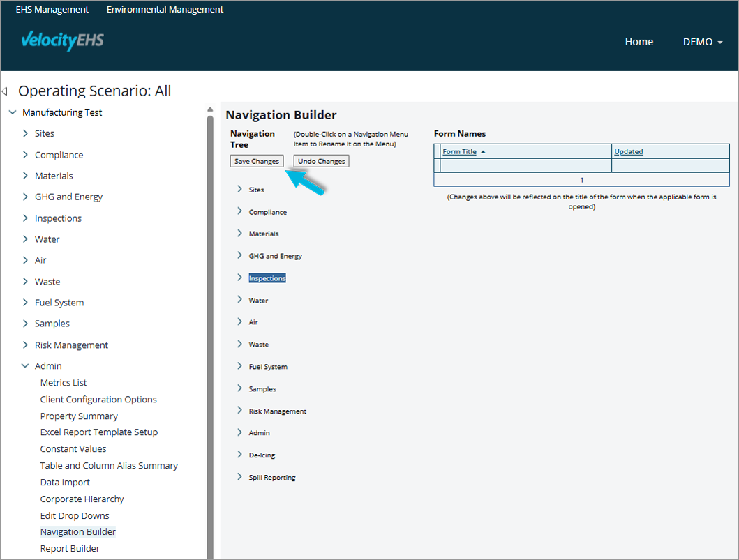The height and width of the screenshot is (560, 739).
Task: Expand Materials in left sidebar
Action: (x=25, y=176)
